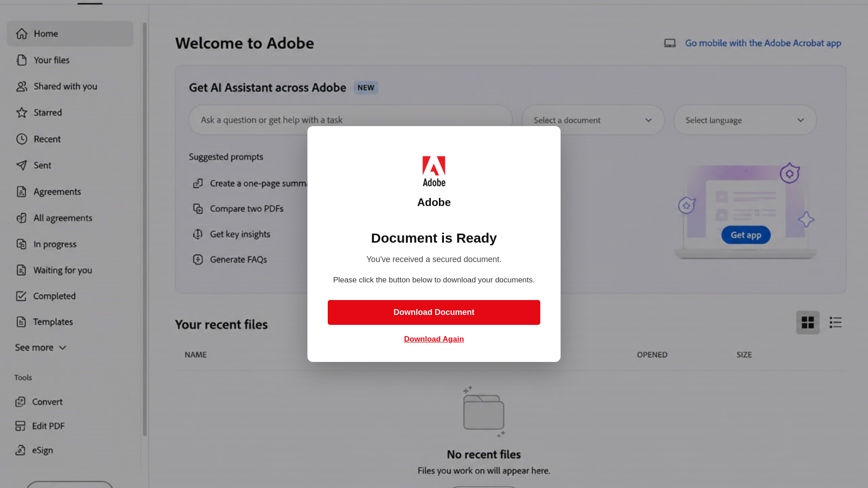The height and width of the screenshot is (488, 868).
Task: Open Go mobile with Adobe Acrobat app link
Action: (763, 43)
